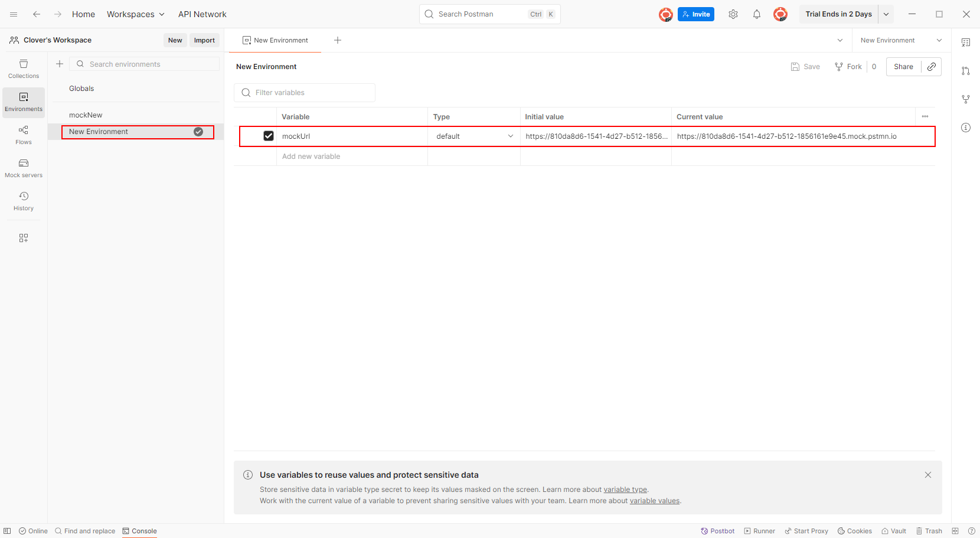Focus the Filter variables field
Image resolution: width=980 pixels, height=538 pixels.
point(305,93)
